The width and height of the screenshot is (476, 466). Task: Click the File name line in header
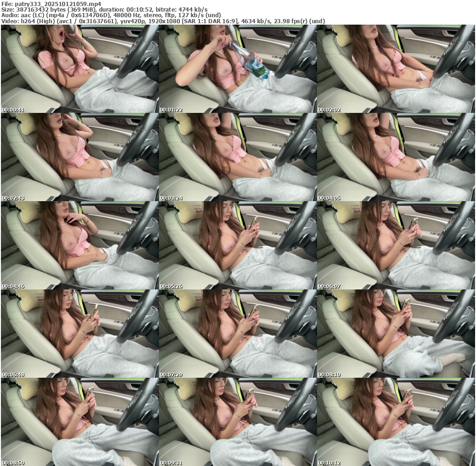[51, 3]
